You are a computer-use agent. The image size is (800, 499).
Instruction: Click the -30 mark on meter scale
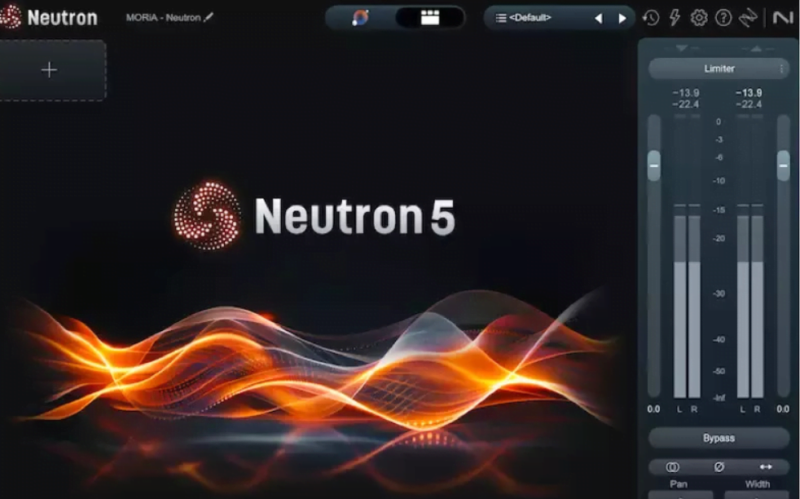719,293
